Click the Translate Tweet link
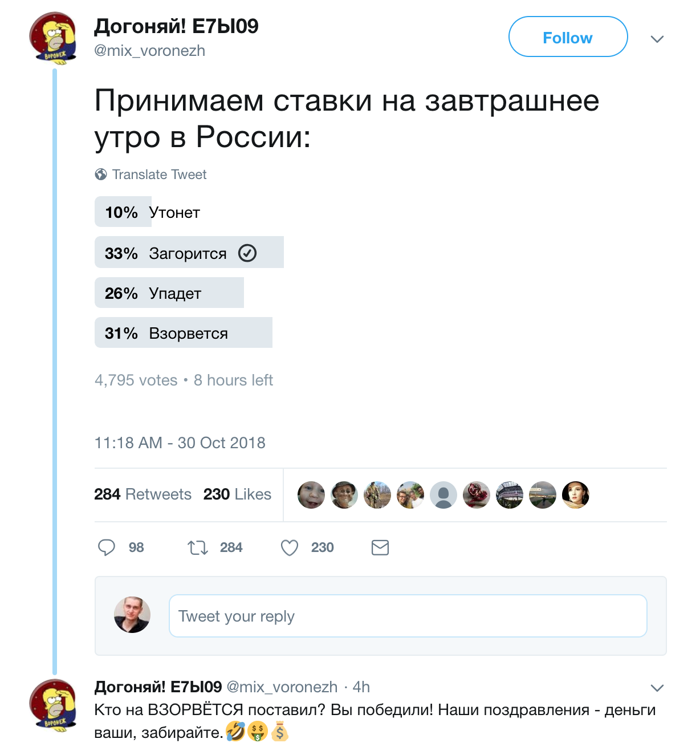700x755 pixels. click(160, 174)
